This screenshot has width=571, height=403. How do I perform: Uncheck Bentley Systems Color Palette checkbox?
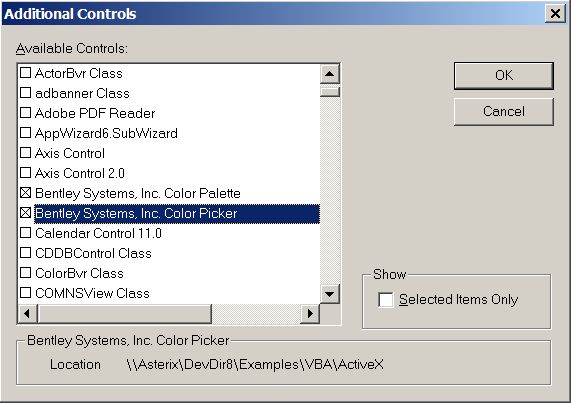(25, 193)
